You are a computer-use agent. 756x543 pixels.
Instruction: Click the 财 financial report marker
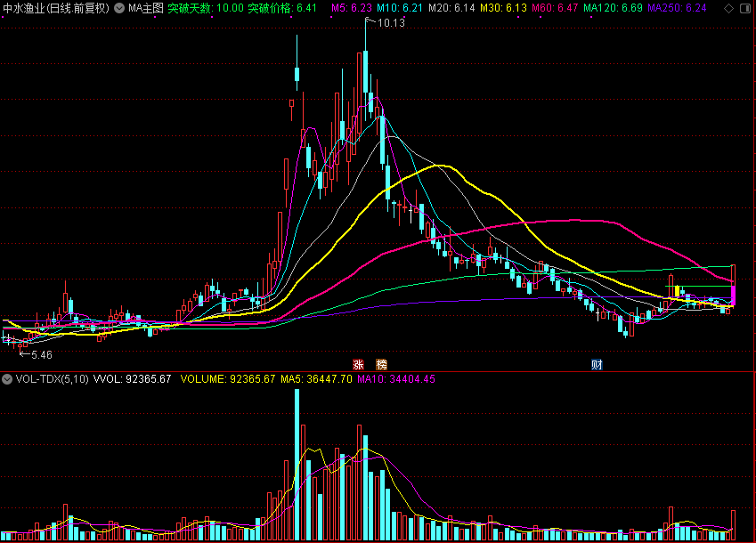click(597, 364)
